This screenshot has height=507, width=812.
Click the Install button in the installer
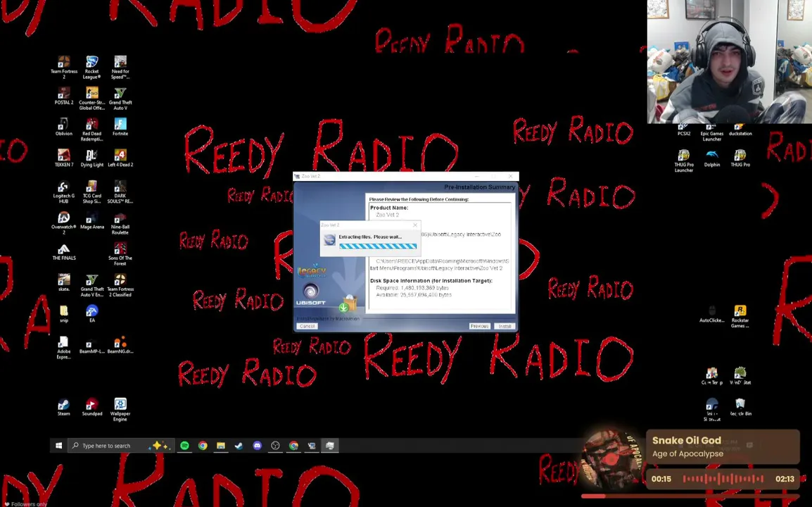click(505, 326)
